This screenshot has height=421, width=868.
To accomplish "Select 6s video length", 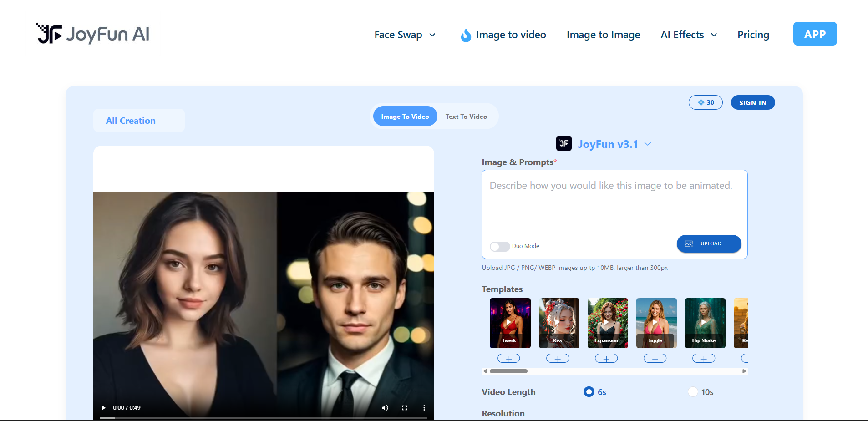I will (x=589, y=392).
